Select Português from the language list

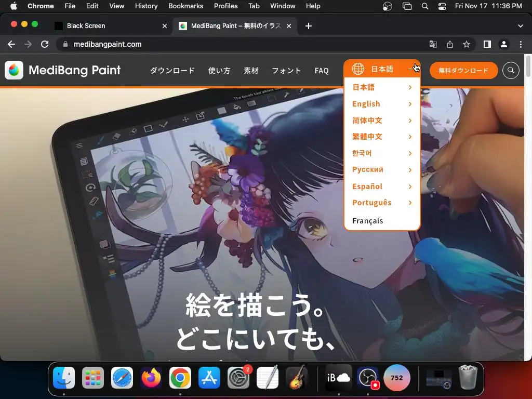coord(382,203)
